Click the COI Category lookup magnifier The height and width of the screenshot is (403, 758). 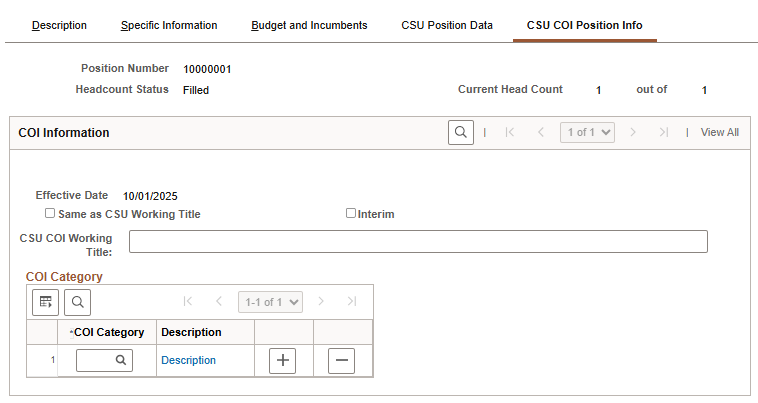120,360
